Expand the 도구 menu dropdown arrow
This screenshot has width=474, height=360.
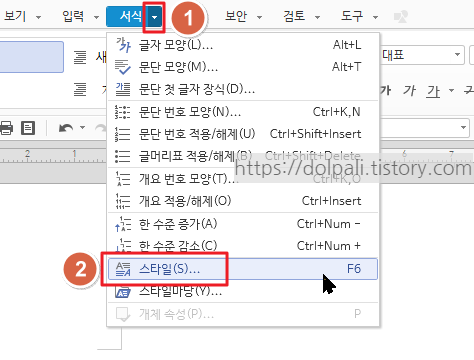[x=375, y=17]
